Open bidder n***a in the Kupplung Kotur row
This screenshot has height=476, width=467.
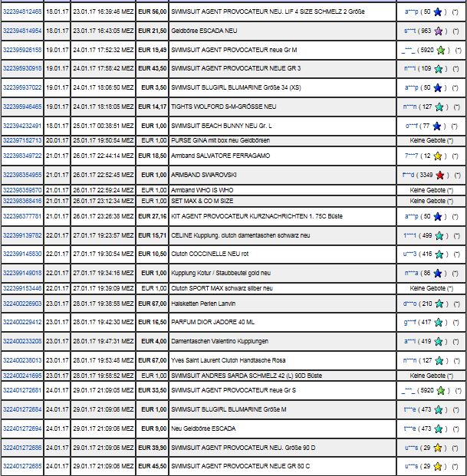411,273
